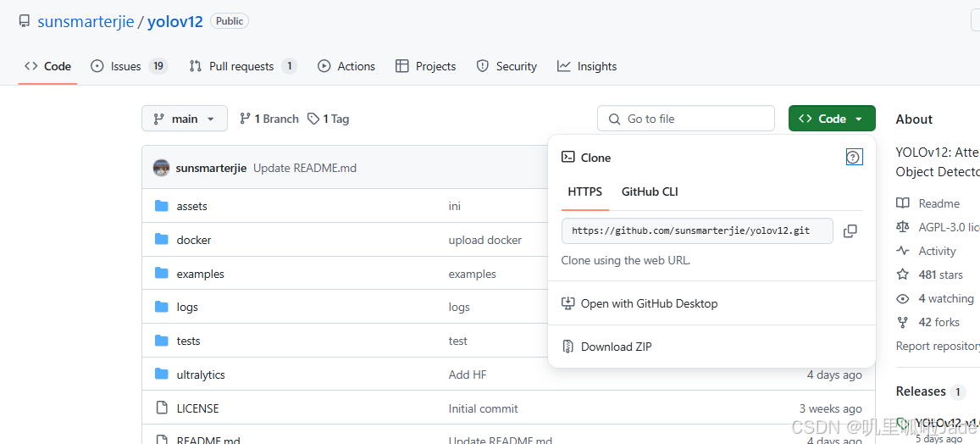Open the 'test' commit message for tests
The image size is (980, 444).
point(457,341)
